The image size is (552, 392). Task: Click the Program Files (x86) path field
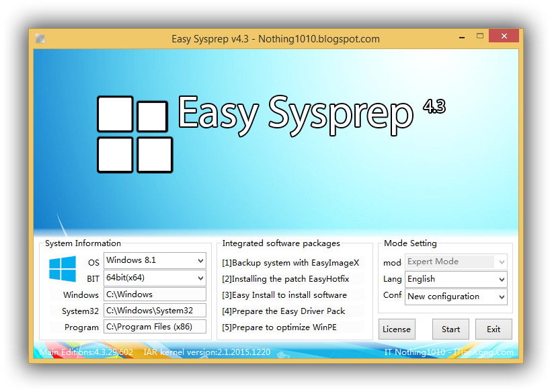pyautogui.click(x=155, y=327)
